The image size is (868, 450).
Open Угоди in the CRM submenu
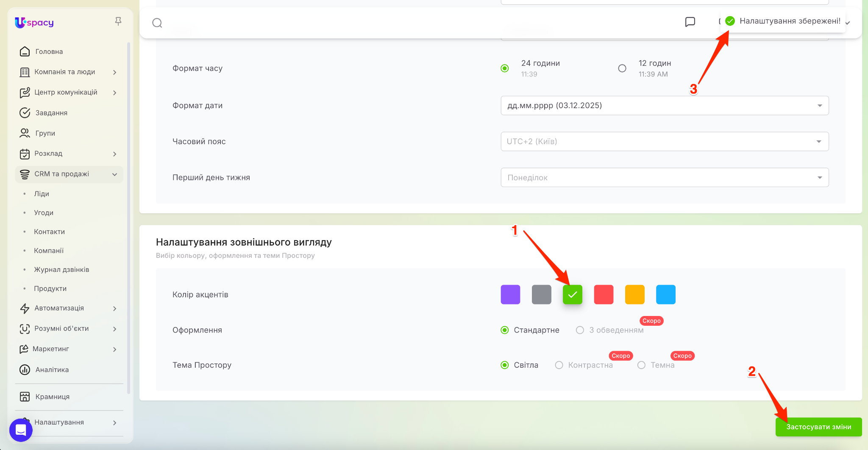44,213
